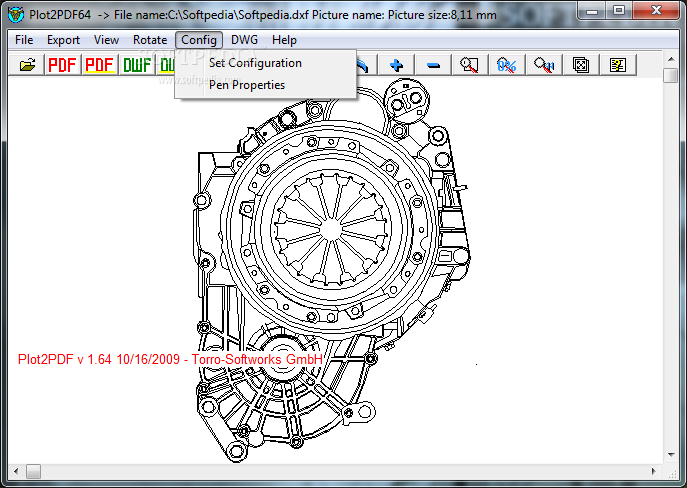Click the green DWF export icon
Screen dimensions: 687x488
click(x=137, y=65)
